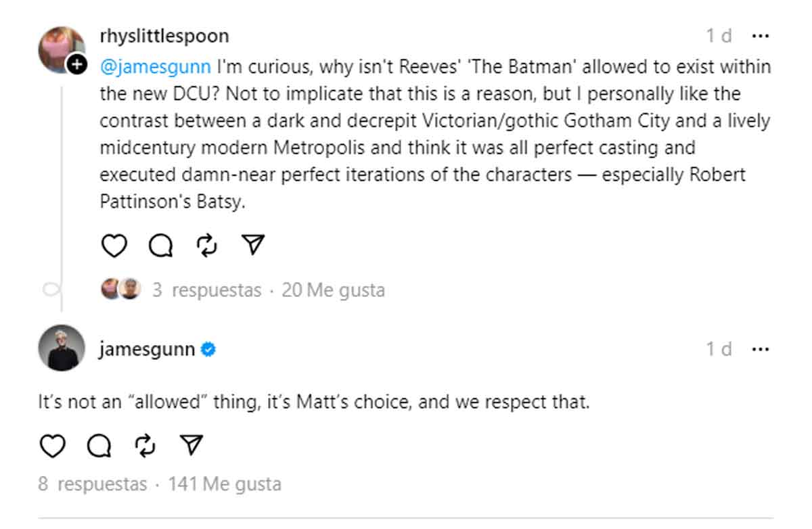Click the verified badge next to jamesgunn

(x=208, y=349)
